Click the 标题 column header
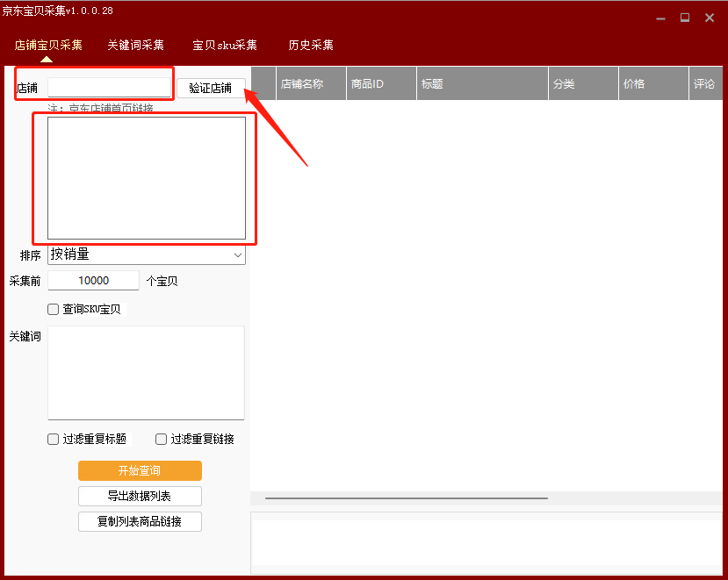This screenshot has height=580, width=728. pyautogui.click(x=483, y=83)
